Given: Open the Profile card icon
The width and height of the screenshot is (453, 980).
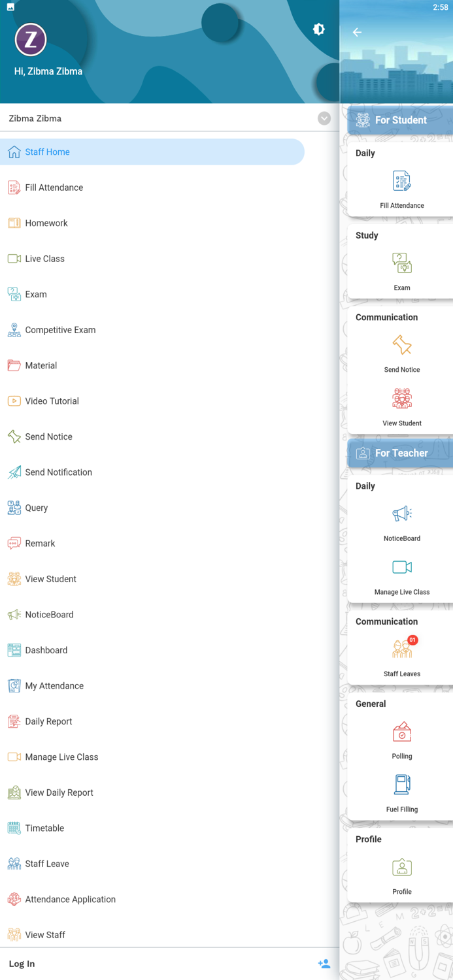Looking at the screenshot, I should (401, 867).
